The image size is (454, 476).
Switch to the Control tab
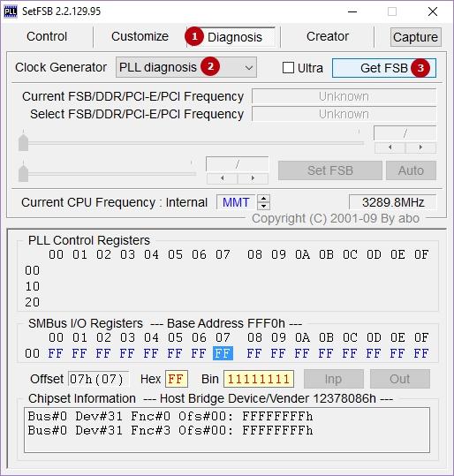click(47, 37)
